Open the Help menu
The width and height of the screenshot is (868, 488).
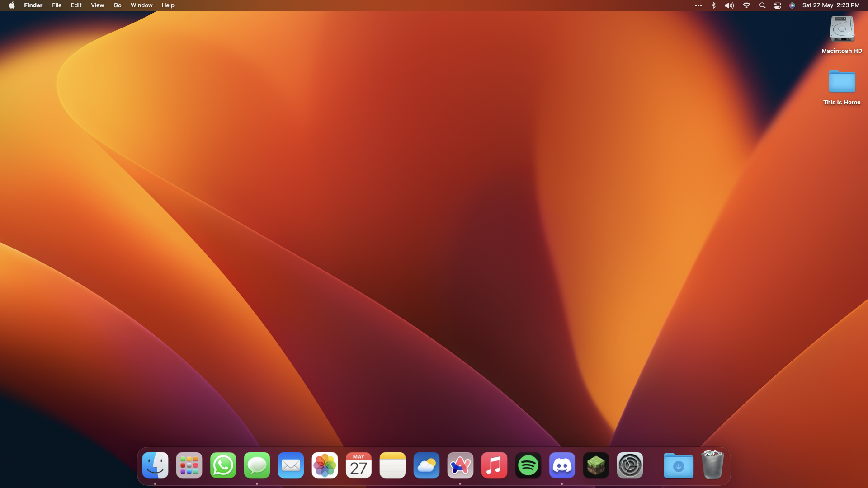168,5
